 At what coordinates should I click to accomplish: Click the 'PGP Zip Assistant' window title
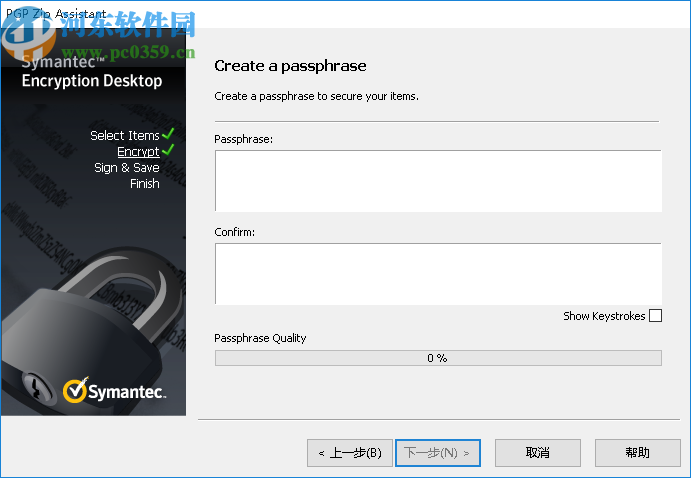tap(56, 13)
